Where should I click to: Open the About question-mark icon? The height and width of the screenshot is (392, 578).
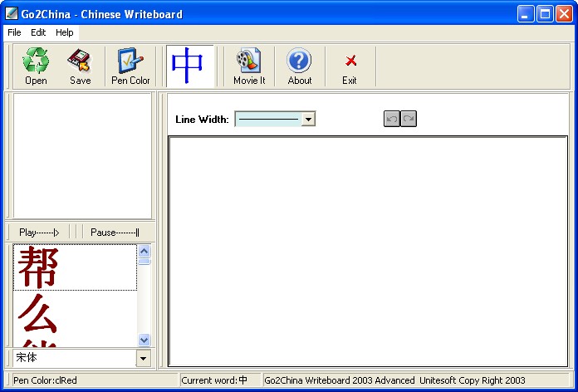click(299, 60)
